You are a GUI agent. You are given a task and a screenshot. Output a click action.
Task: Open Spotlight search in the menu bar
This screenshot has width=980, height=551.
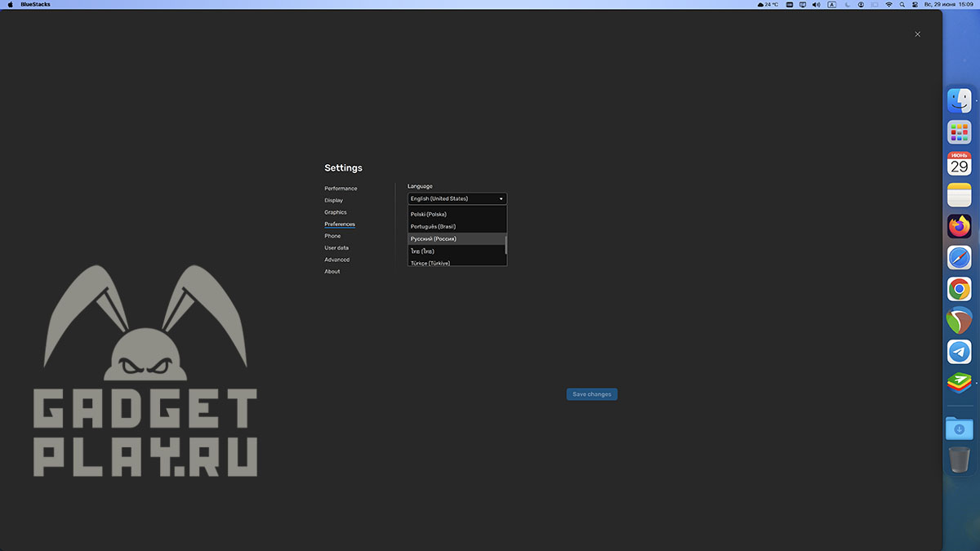(x=902, y=4)
